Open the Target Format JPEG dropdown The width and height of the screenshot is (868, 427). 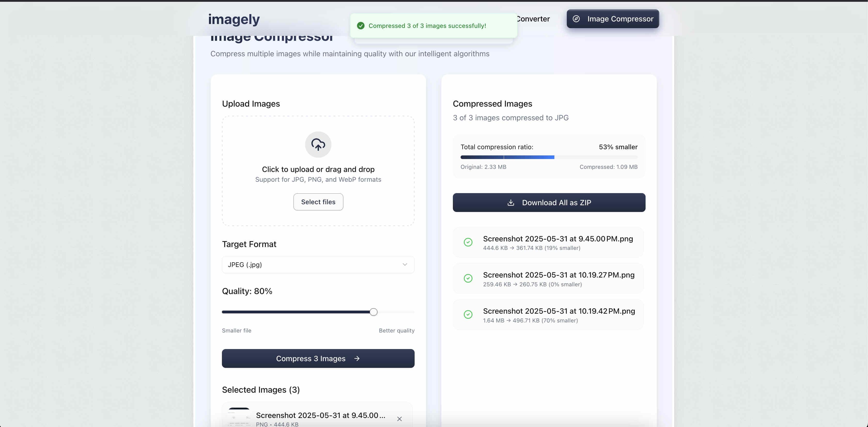coord(318,265)
